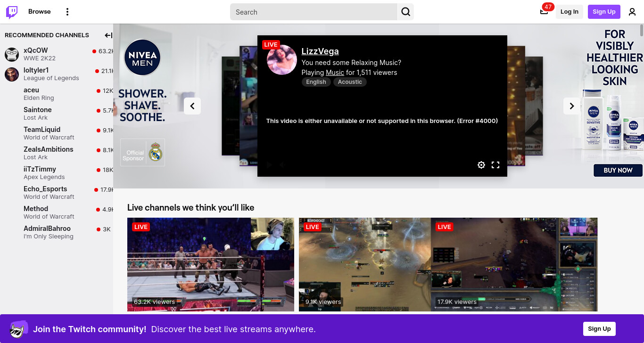The height and width of the screenshot is (343, 644).
Task: Select the English tag
Action: (x=316, y=82)
